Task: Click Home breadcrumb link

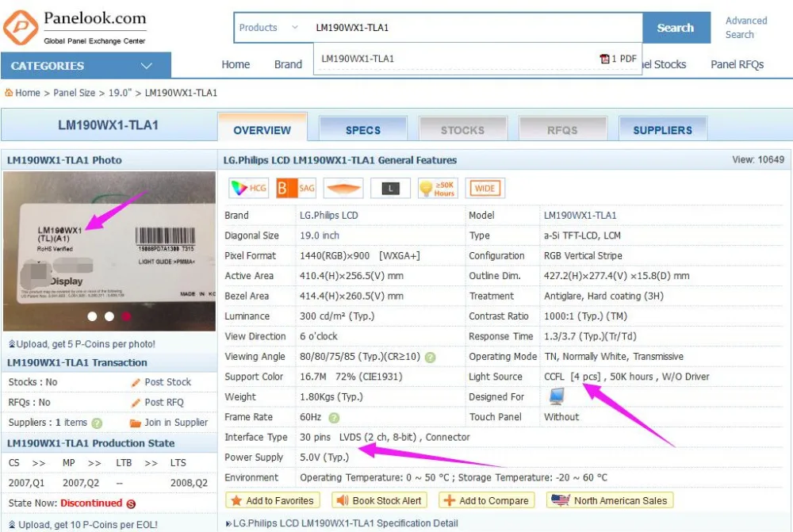Action: click(x=27, y=93)
